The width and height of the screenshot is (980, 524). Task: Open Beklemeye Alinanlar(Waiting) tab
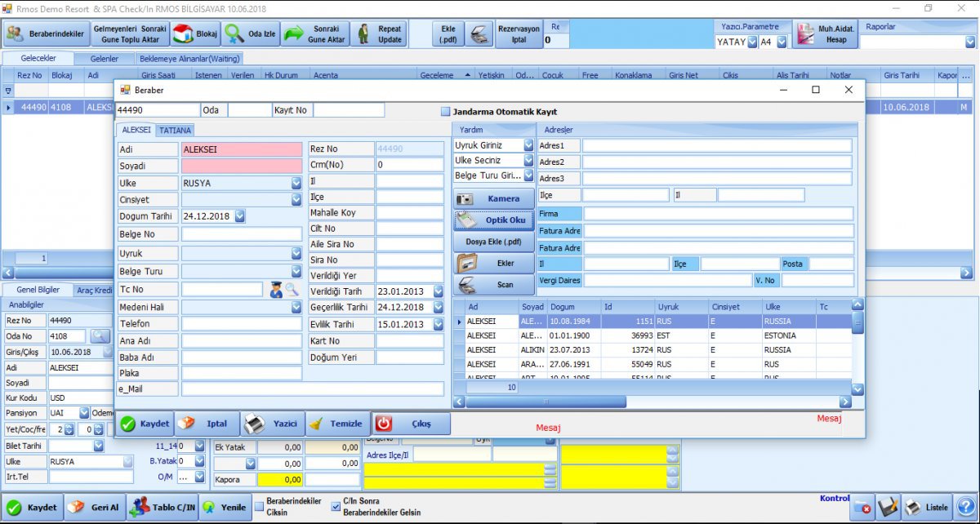(189, 59)
